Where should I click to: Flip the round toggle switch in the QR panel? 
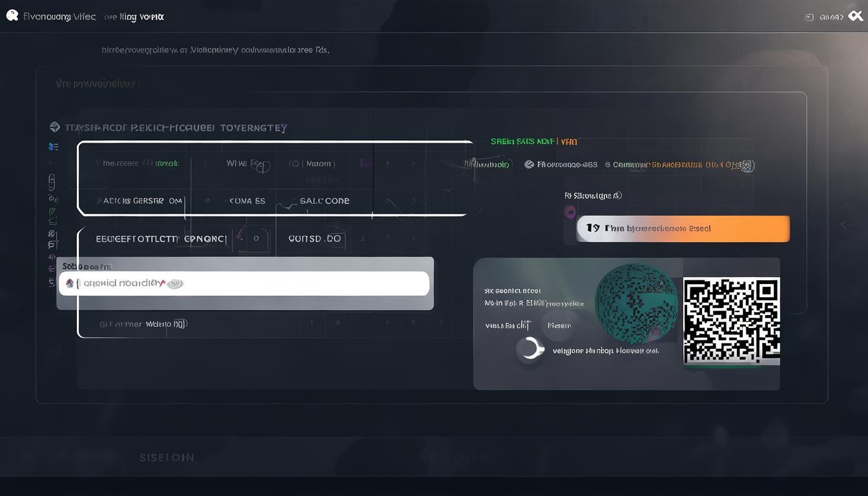pyautogui.click(x=530, y=349)
